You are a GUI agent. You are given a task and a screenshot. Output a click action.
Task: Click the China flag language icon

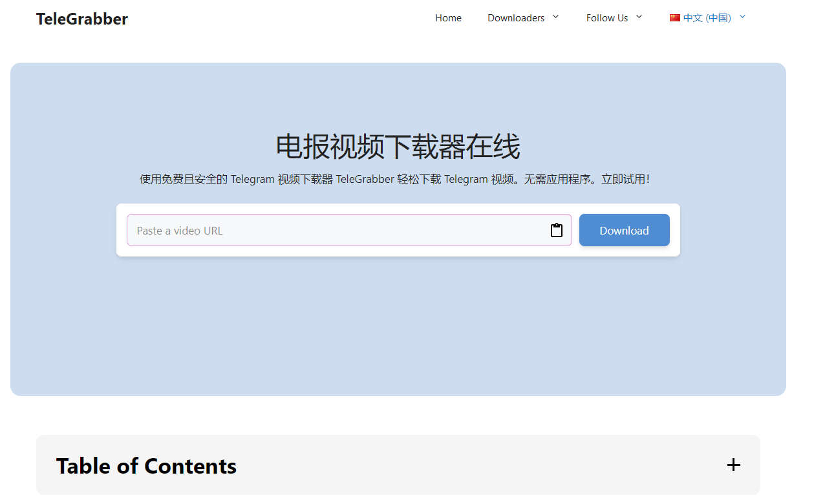675,18
